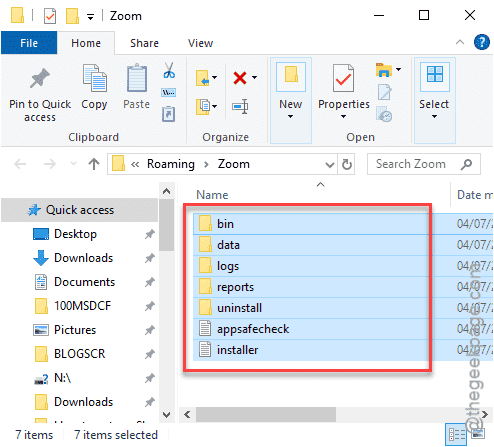Click the History icon in Open group
This screenshot has width=494, height=447.
tap(384, 114)
